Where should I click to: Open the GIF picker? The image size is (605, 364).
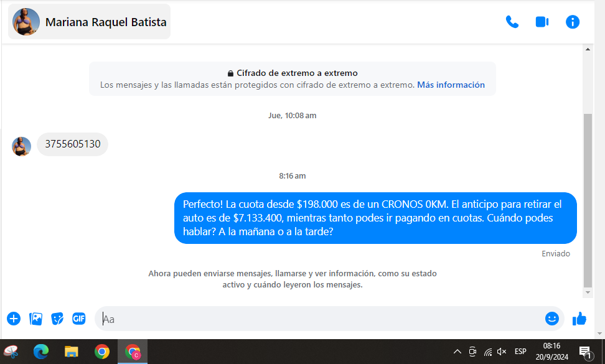(x=78, y=319)
